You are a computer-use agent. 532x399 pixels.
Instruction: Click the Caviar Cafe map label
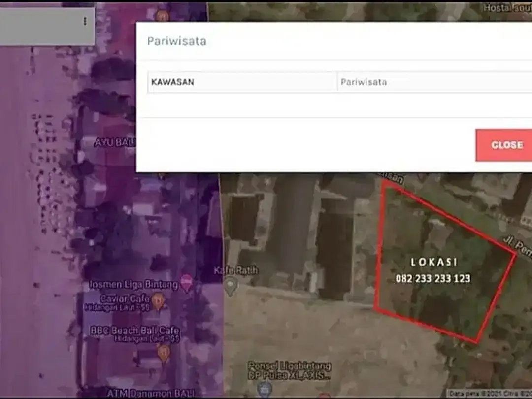point(125,299)
